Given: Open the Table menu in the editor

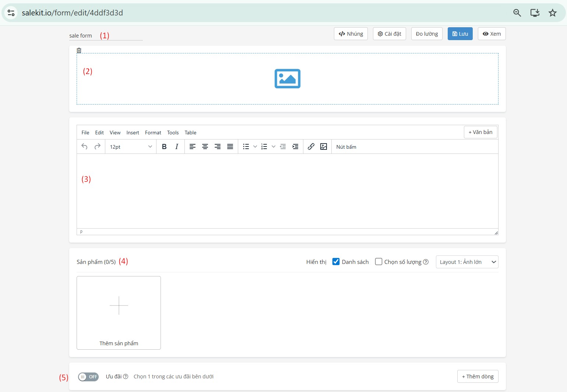Looking at the screenshot, I should (190, 133).
